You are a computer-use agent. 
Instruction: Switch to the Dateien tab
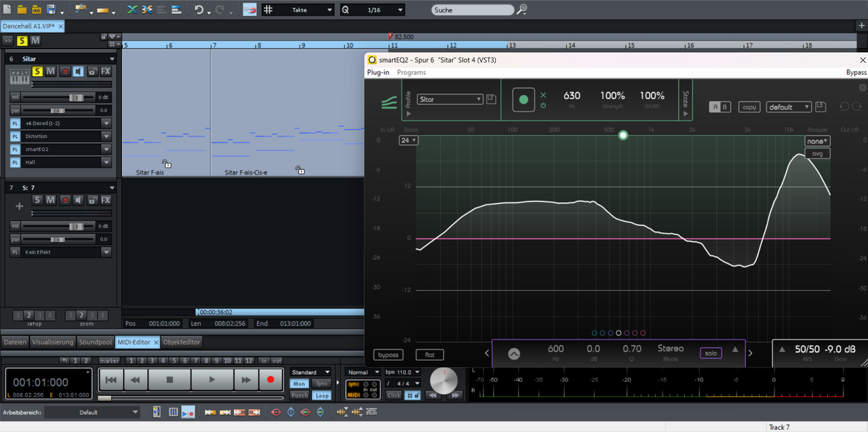(15, 342)
